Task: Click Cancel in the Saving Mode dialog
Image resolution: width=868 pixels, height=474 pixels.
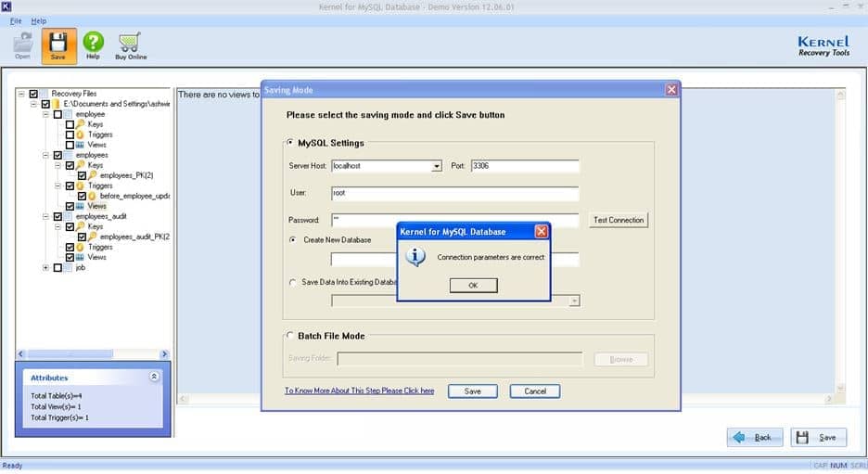Action: pos(535,391)
